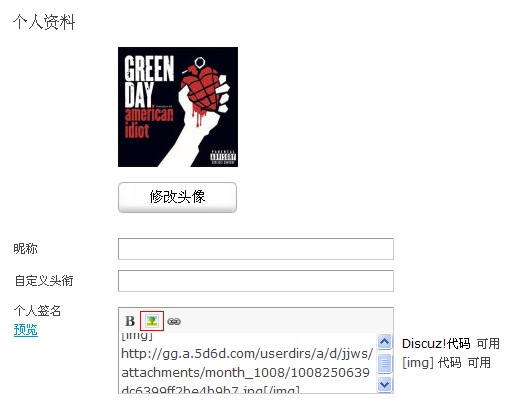This screenshot has width=508, height=402.
Task: Click the 自定义头衔 field label
Action: pyautogui.click(x=44, y=281)
